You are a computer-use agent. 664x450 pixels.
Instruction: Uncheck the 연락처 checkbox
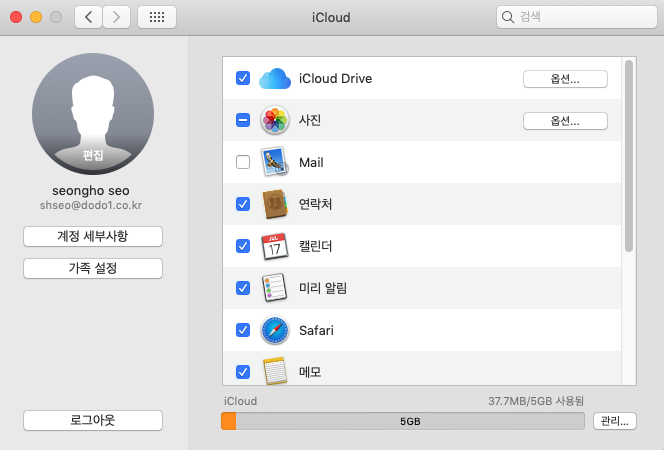tap(243, 204)
